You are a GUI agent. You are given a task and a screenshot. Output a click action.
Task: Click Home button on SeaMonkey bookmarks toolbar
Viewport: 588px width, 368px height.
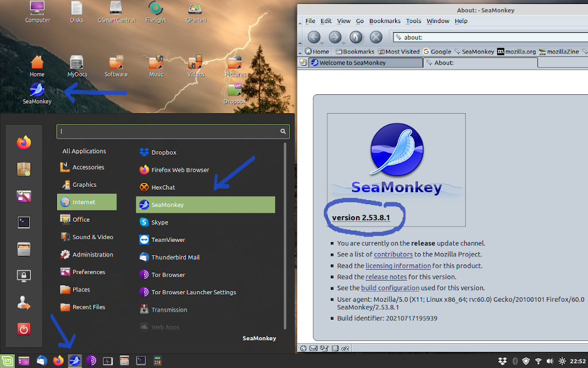pos(317,51)
